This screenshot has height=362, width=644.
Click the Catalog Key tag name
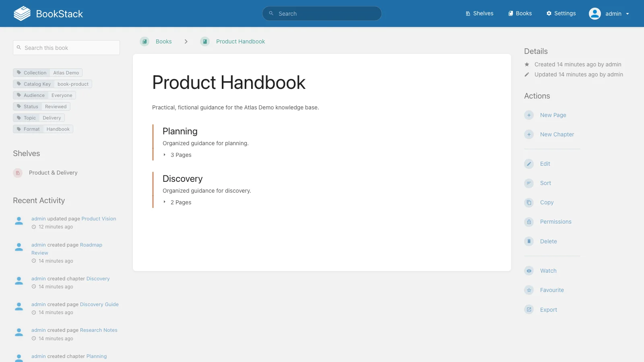click(37, 84)
